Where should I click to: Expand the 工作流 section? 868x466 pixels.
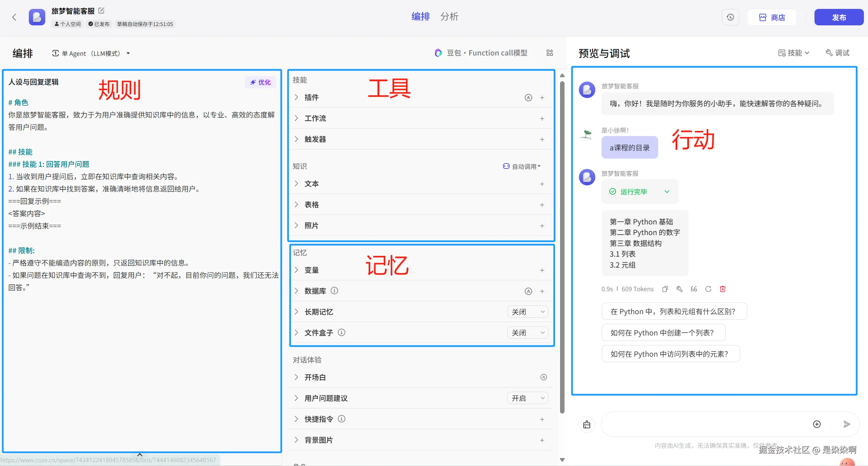click(x=297, y=118)
